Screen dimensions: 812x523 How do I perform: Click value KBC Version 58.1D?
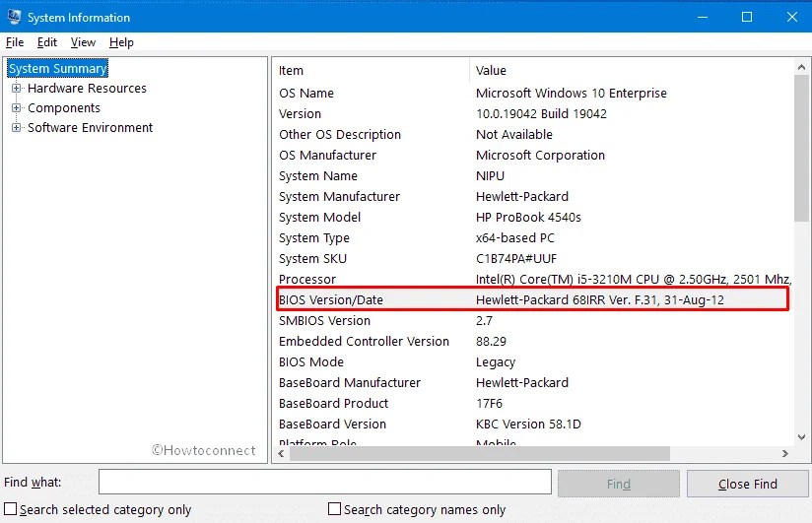[528, 425]
